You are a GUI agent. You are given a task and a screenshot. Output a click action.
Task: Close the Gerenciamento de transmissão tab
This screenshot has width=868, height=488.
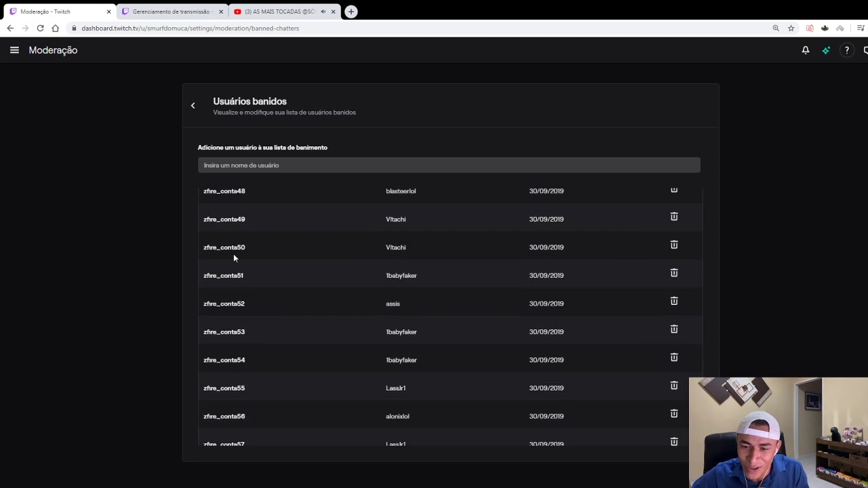221,12
